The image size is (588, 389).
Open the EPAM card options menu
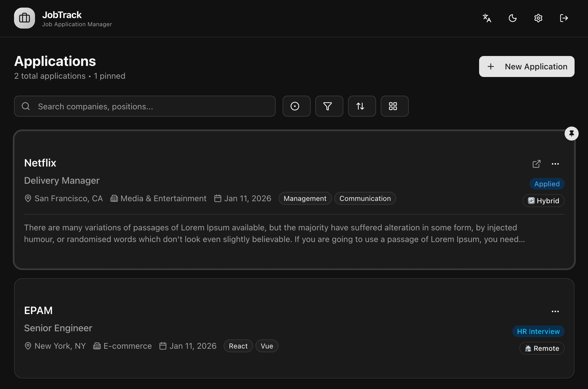click(555, 311)
